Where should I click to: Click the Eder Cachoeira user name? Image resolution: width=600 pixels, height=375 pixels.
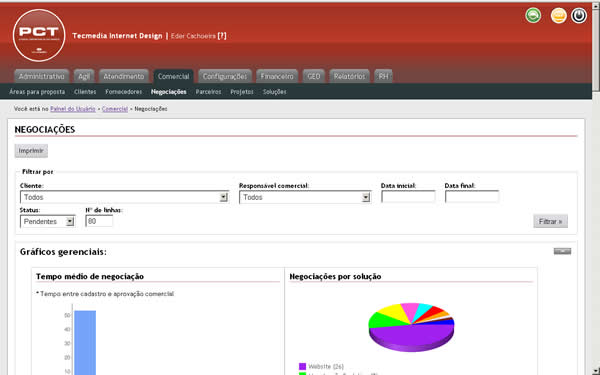coord(193,36)
